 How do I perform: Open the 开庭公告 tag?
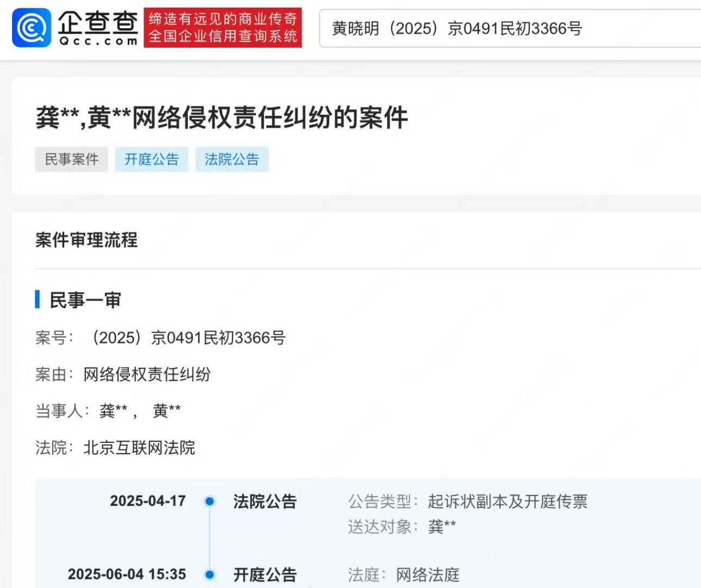pos(152,159)
